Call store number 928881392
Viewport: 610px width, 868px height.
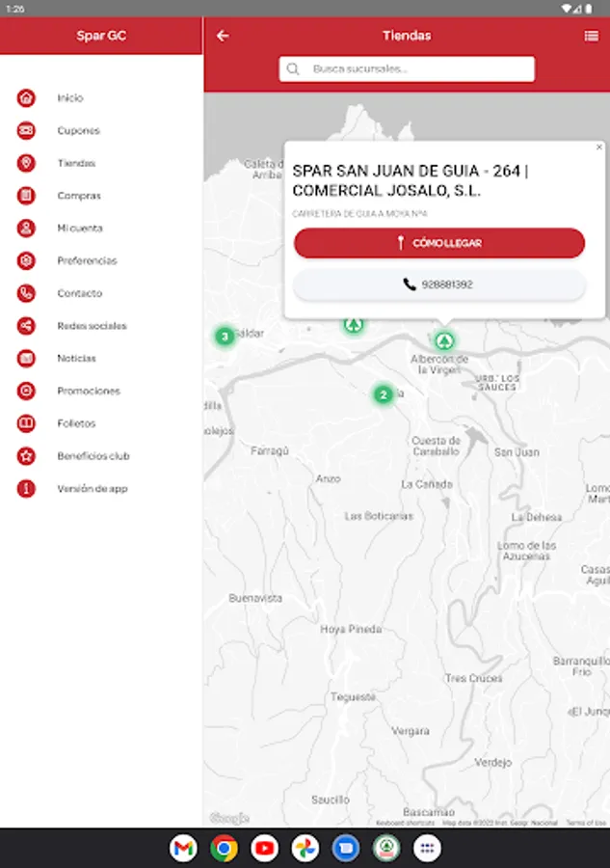(439, 285)
